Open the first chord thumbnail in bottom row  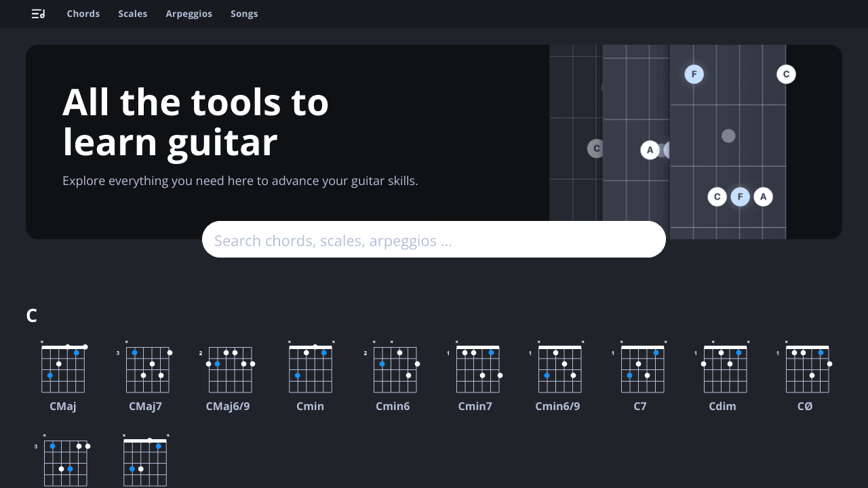[x=65, y=464]
